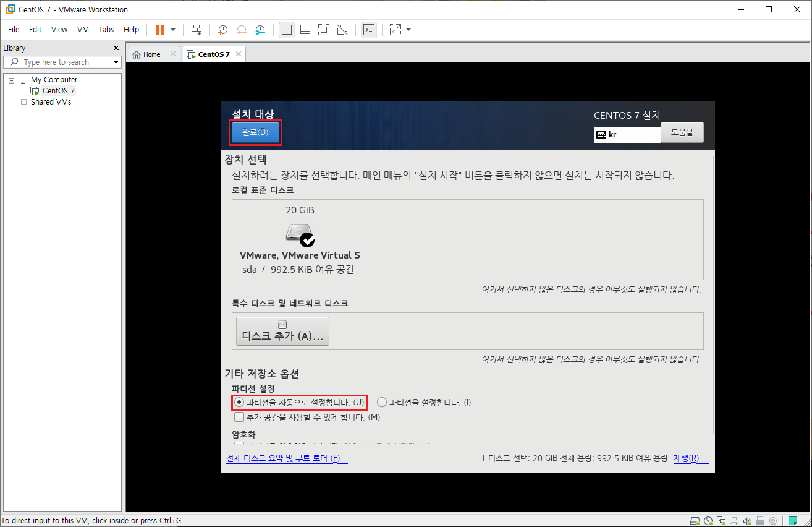Screen dimensions: 812x527
Task: Select CentOS 7 in library tree
Action: (x=58, y=91)
